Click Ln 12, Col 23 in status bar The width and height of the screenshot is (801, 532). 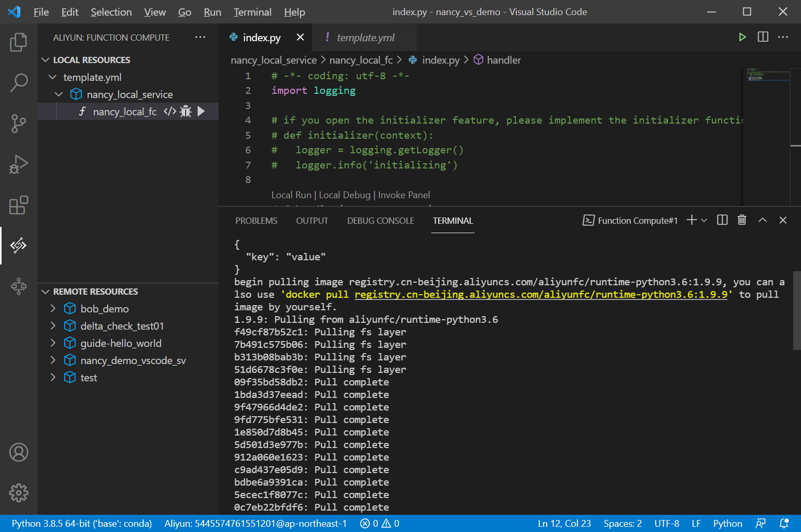click(x=564, y=523)
